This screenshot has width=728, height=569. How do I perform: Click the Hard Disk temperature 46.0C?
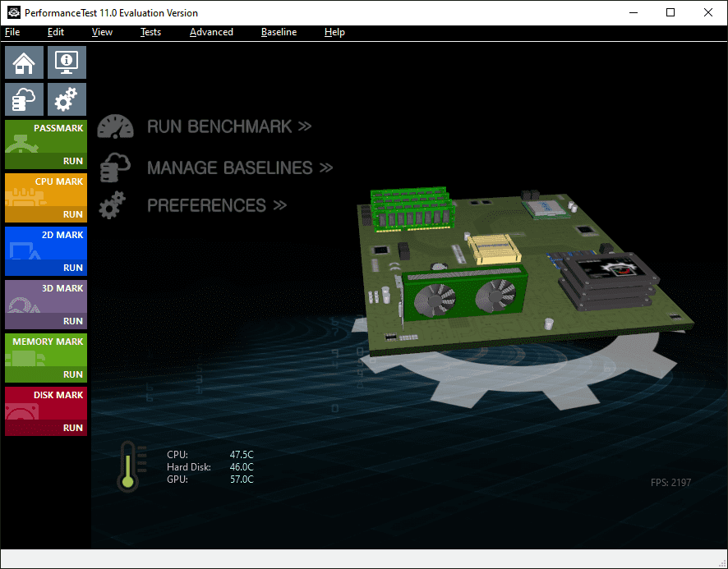point(242,467)
